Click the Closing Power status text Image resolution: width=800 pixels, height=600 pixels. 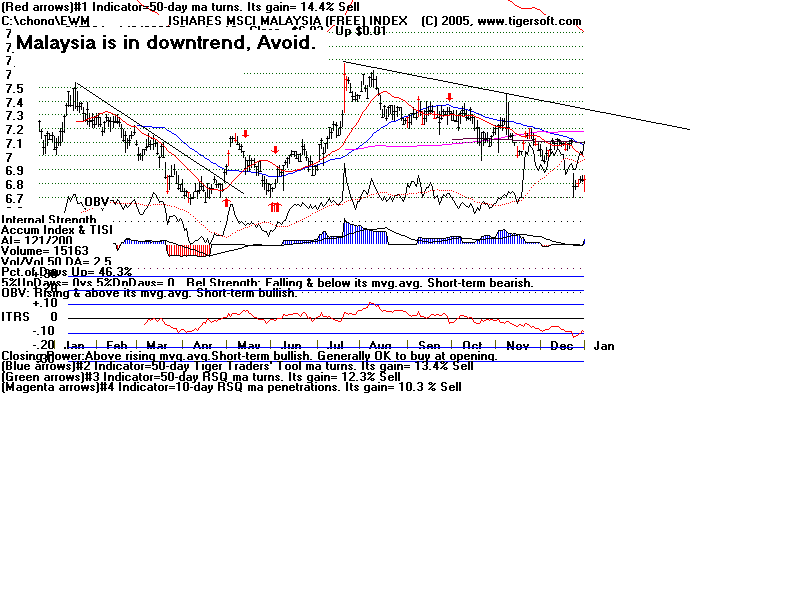(248, 356)
